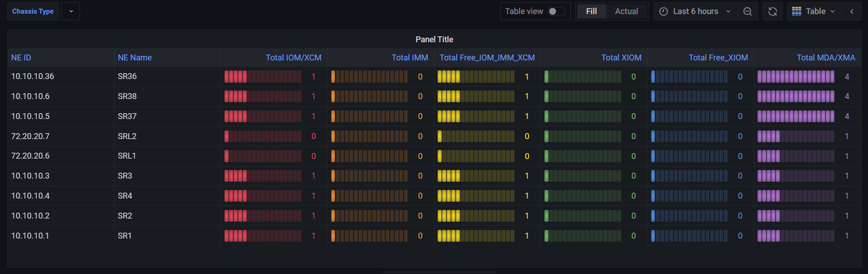Sort by Total IOM/XCM column header
Viewport: 868px width, 274px height.
click(293, 58)
